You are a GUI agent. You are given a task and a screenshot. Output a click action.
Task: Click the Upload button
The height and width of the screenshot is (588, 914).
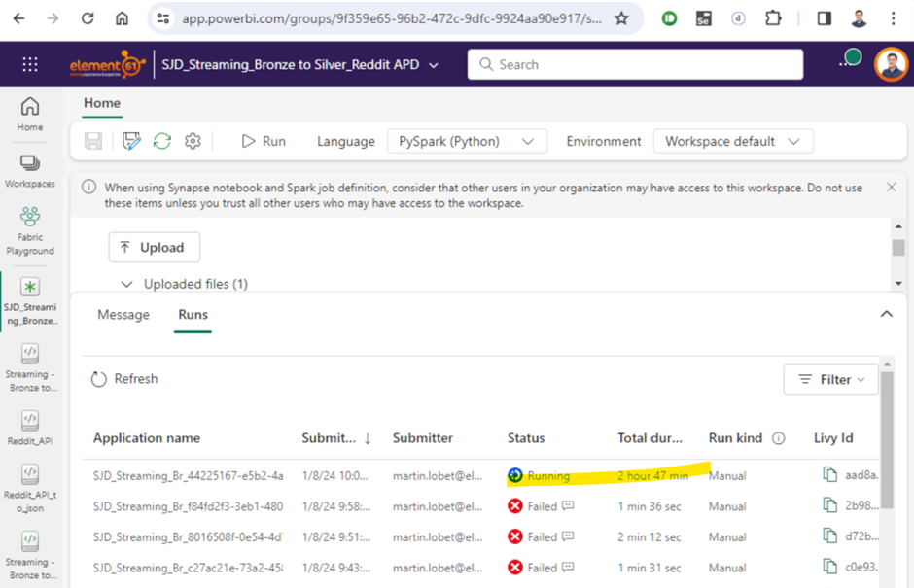click(x=154, y=248)
